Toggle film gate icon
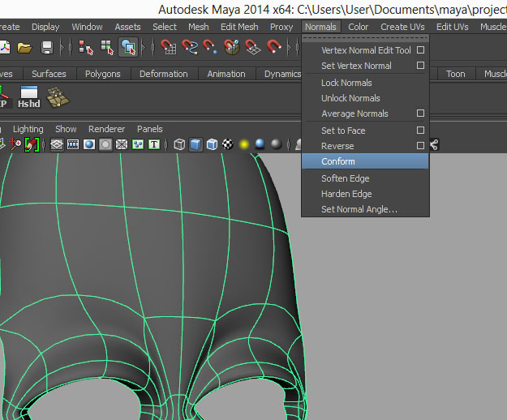507x420 pixels. (73, 144)
